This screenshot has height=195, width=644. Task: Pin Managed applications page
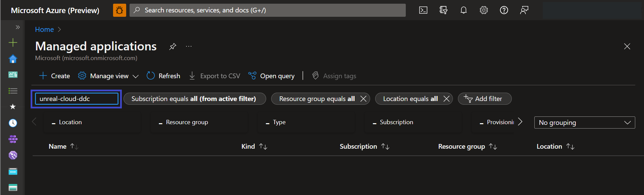173,46
